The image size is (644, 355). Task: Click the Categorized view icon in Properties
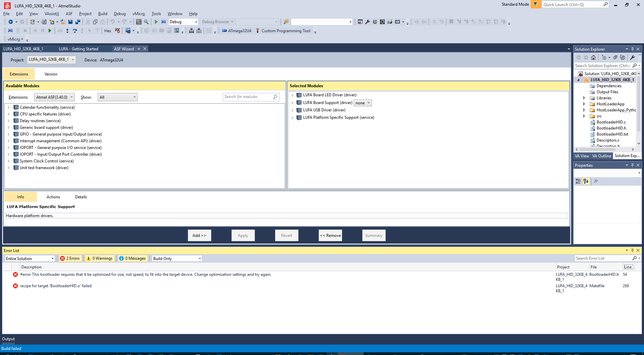(578, 181)
